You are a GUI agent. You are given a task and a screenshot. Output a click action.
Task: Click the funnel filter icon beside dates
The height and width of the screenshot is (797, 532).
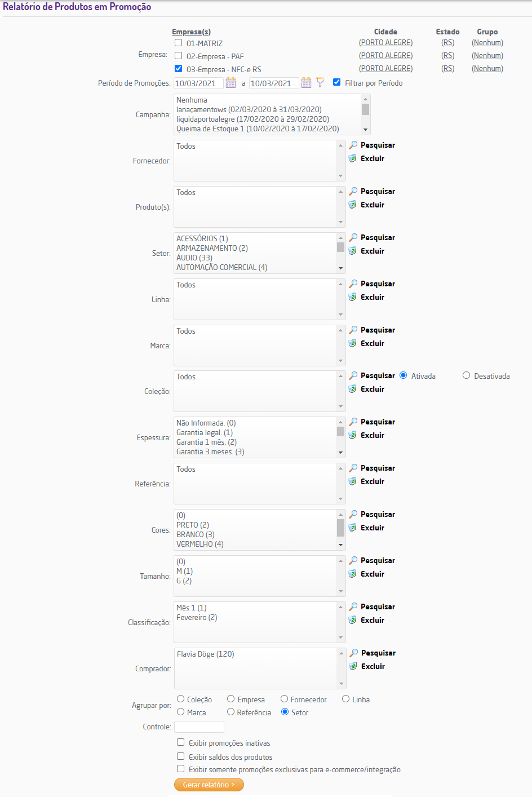coord(320,83)
